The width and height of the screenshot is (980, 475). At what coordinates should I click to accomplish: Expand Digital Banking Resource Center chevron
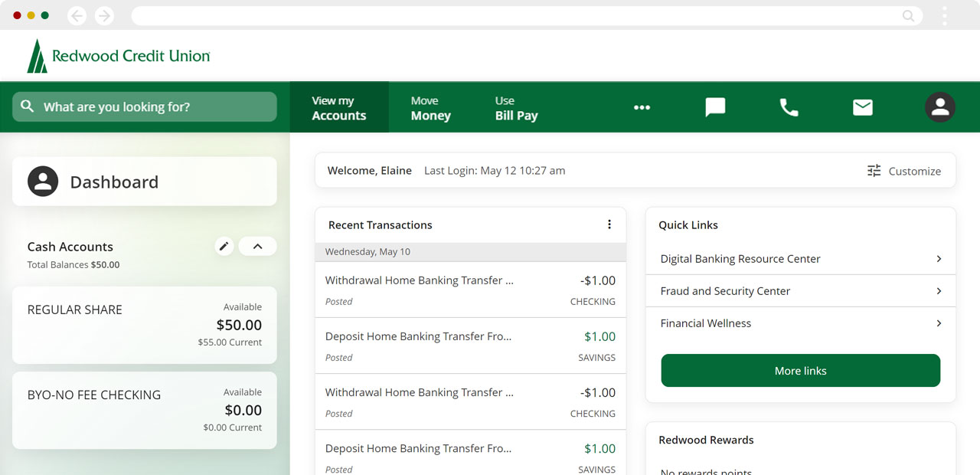pyautogui.click(x=939, y=259)
